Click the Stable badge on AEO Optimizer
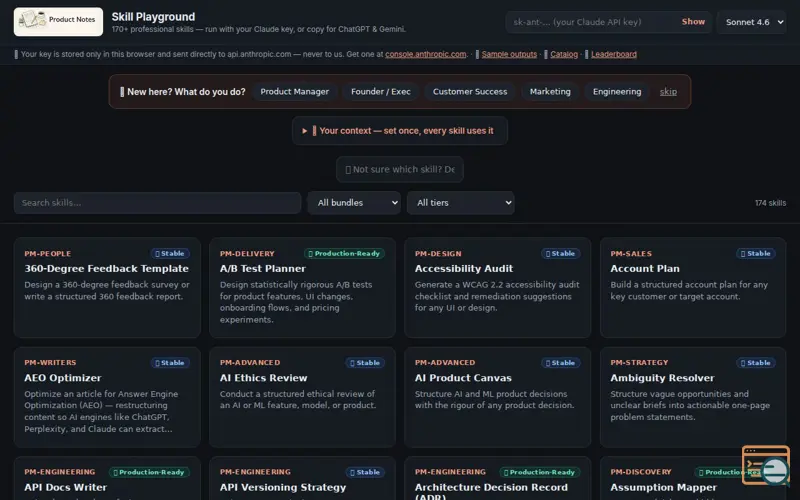 click(x=170, y=363)
